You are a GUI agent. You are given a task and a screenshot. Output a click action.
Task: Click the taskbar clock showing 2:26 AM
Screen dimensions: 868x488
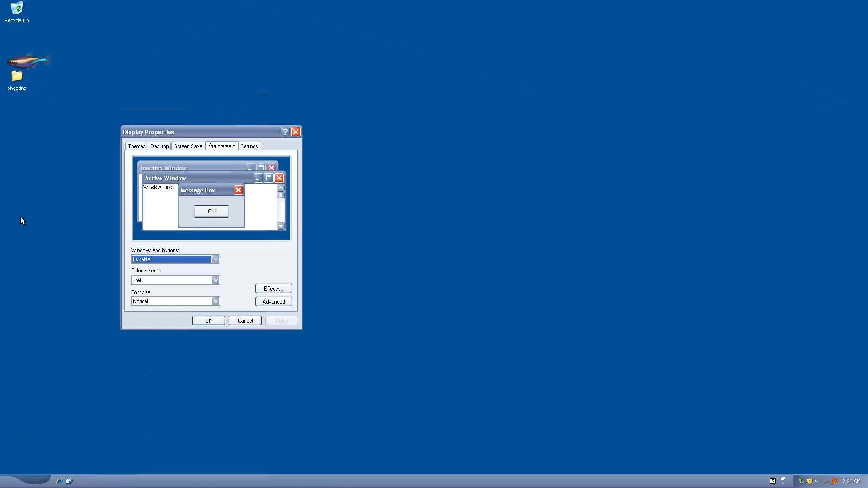pyautogui.click(x=851, y=481)
